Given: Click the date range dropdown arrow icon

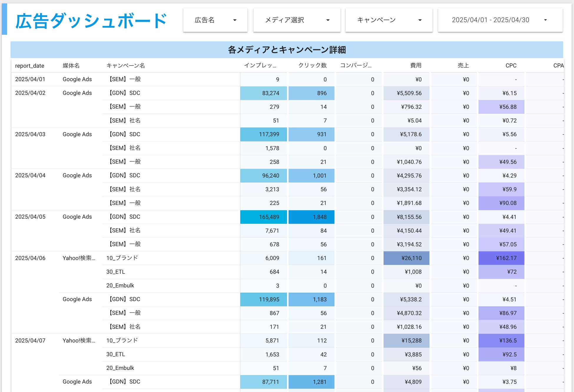Looking at the screenshot, I should (x=545, y=20).
